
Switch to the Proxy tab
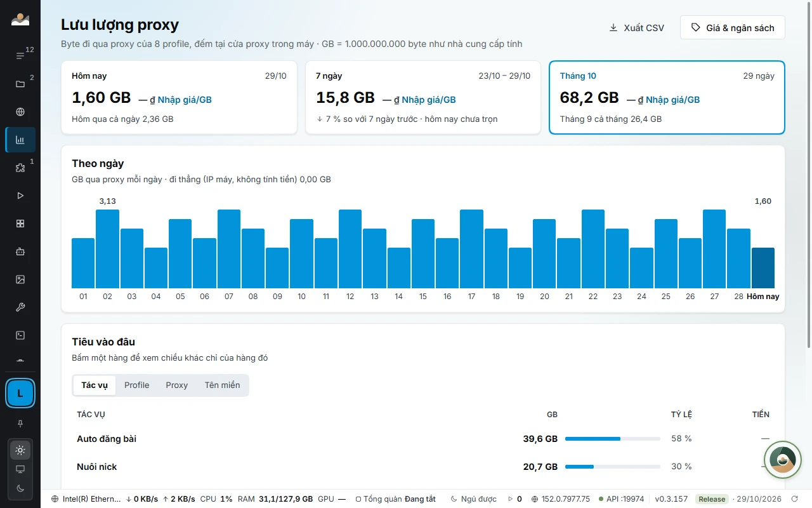click(x=177, y=385)
